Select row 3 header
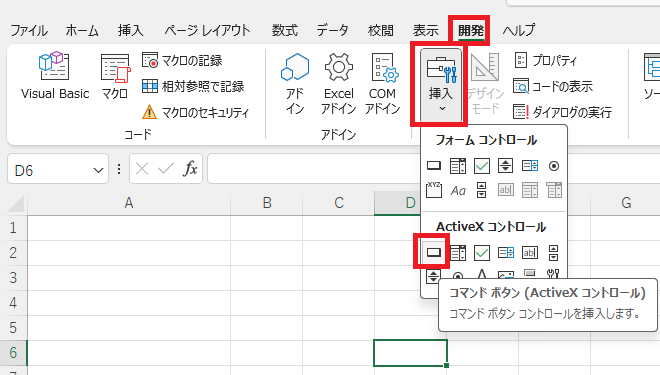 13,278
